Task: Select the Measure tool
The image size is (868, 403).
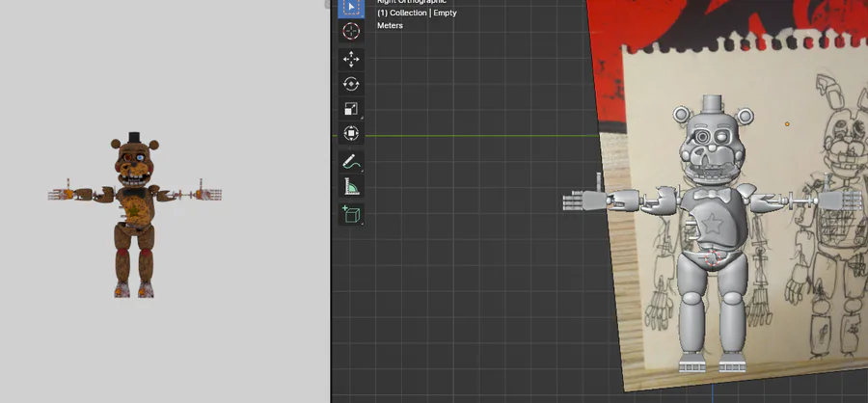Action: click(x=351, y=186)
